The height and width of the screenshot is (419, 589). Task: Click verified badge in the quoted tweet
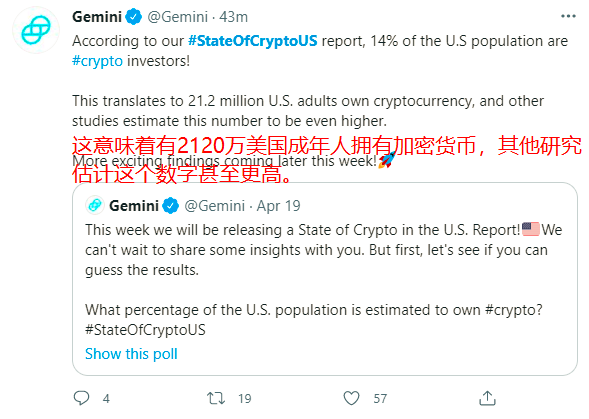point(171,206)
